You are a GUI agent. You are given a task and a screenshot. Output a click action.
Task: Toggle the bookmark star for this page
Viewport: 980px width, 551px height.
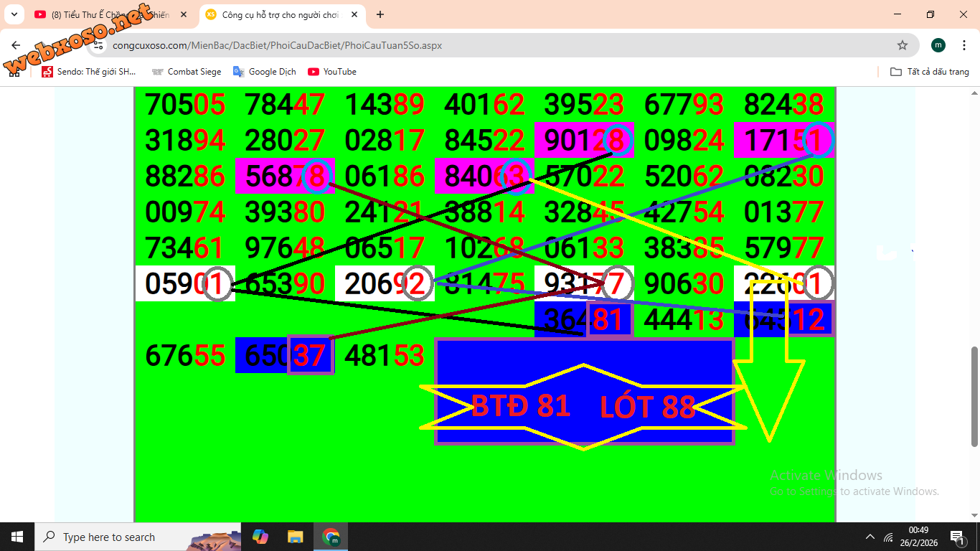coord(903,44)
